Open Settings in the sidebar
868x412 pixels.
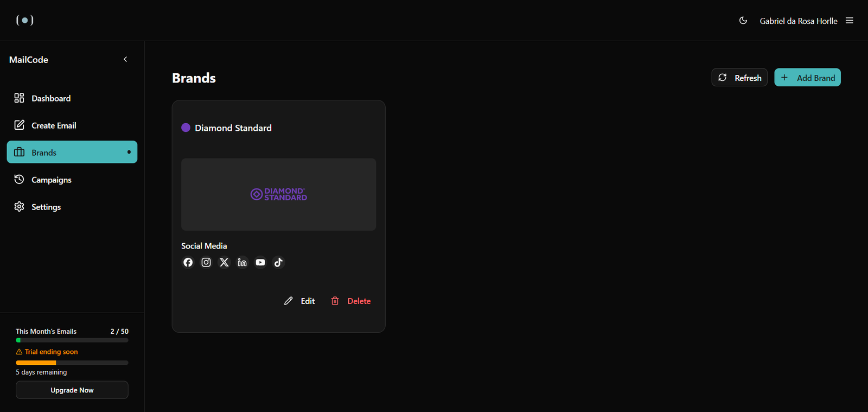click(x=72, y=207)
